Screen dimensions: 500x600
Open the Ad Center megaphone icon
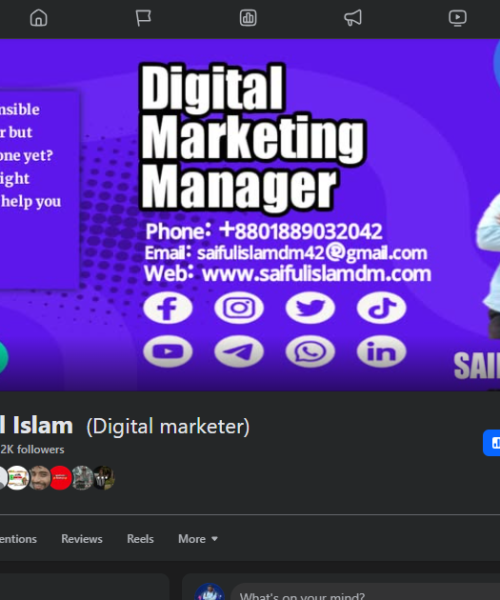pyautogui.click(x=353, y=18)
